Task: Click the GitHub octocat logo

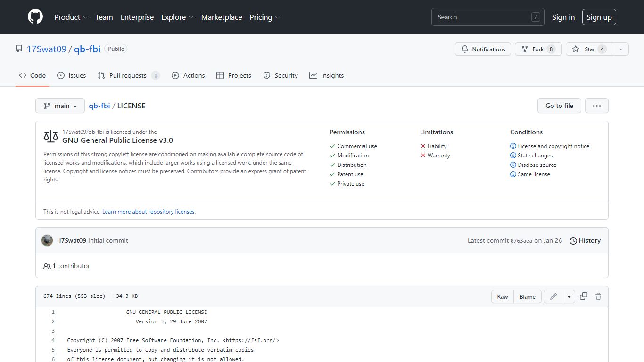Action: 35,17
